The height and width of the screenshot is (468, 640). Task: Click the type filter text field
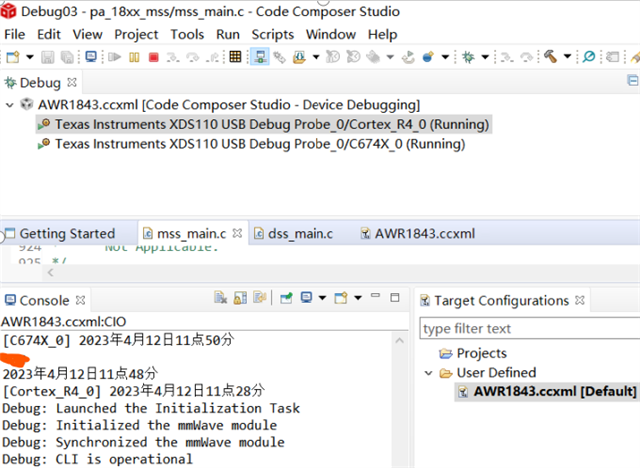click(530, 328)
